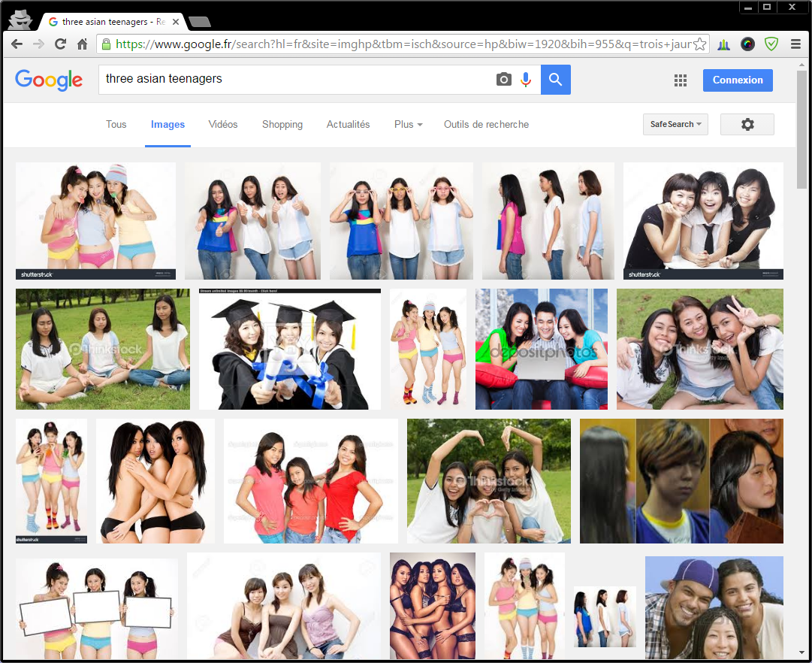This screenshot has width=812, height=663.
Task: Click the green shield extension icon
Action: [771, 44]
